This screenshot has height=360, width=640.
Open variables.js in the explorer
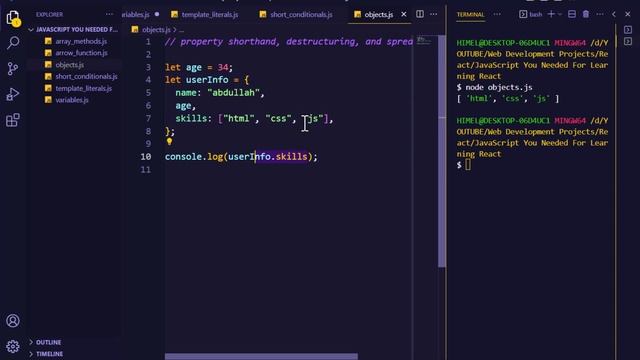tap(72, 100)
